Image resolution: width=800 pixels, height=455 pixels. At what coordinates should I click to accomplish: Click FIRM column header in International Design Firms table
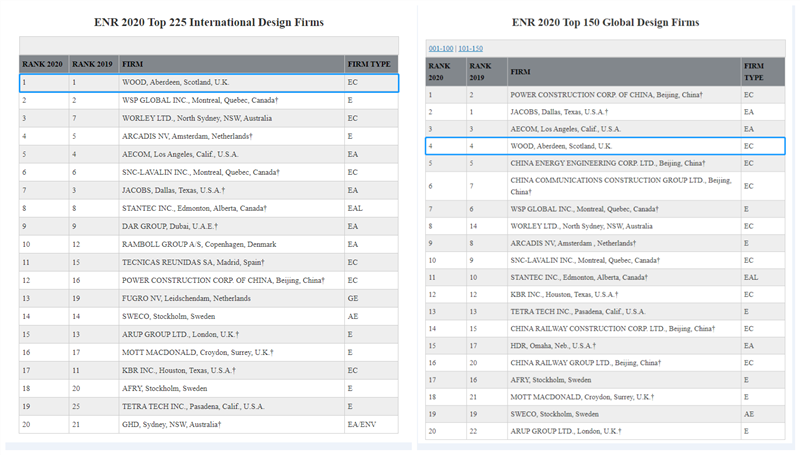(x=133, y=64)
